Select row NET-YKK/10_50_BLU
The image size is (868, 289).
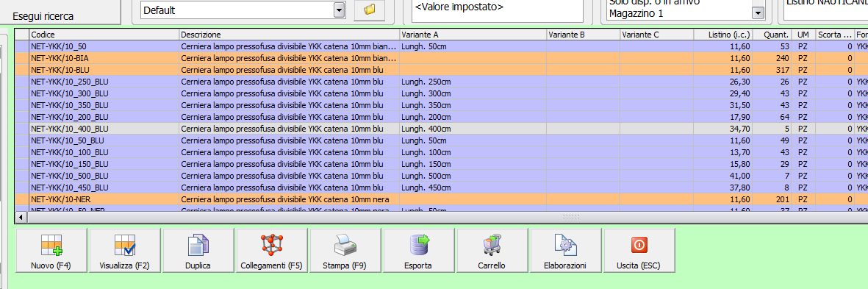pos(441,140)
